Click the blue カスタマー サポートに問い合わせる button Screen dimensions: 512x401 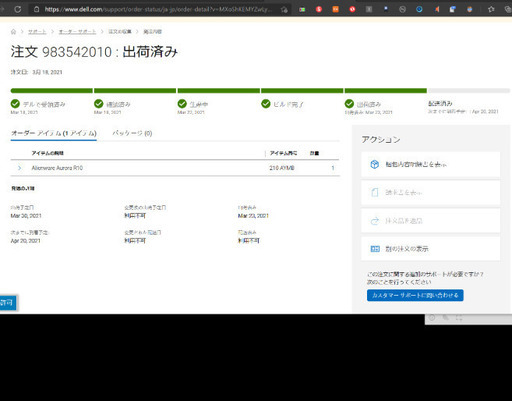[x=415, y=295]
